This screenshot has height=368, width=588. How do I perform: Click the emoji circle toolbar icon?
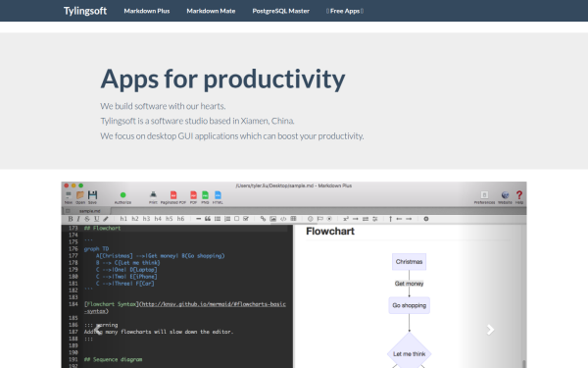click(310, 219)
